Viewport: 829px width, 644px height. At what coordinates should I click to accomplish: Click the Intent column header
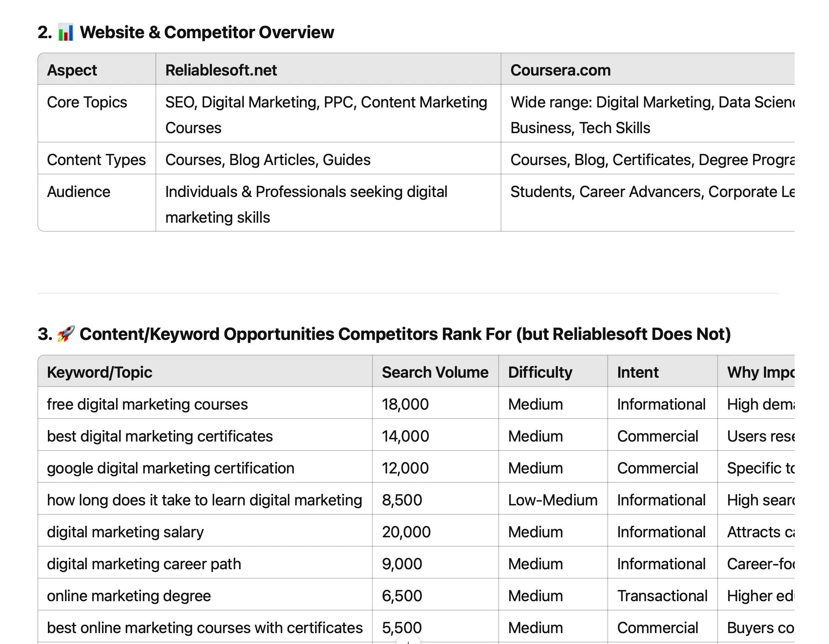point(638,372)
